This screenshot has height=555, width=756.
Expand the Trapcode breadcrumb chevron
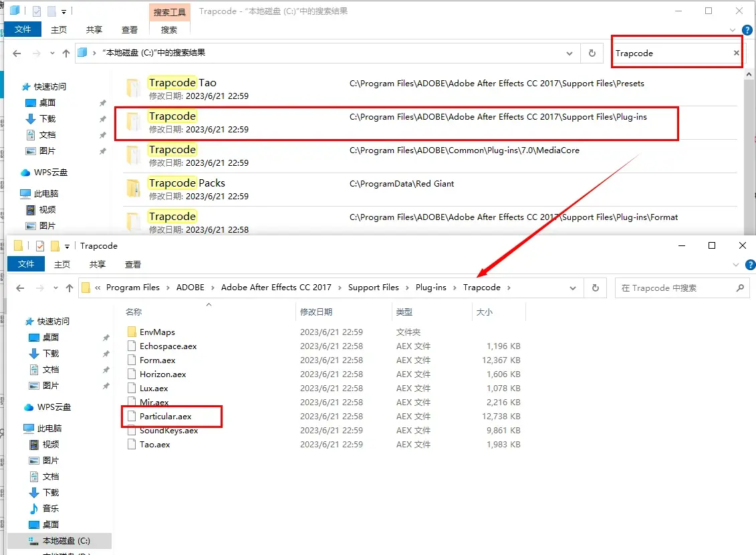coord(508,288)
